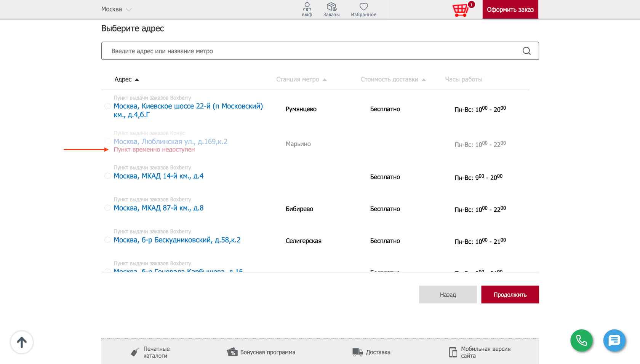The image size is (640, 364).
Task: Click the Печатные каталоги icon
Action: tap(134, 352)
